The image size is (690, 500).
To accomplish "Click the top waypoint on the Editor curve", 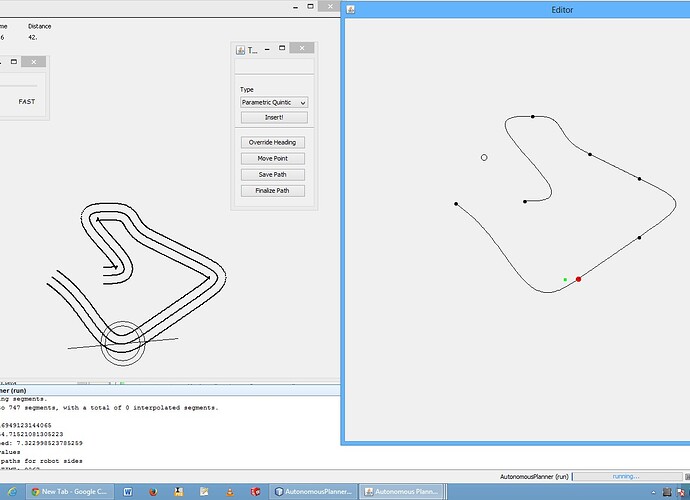I will [x=533, y=117].
